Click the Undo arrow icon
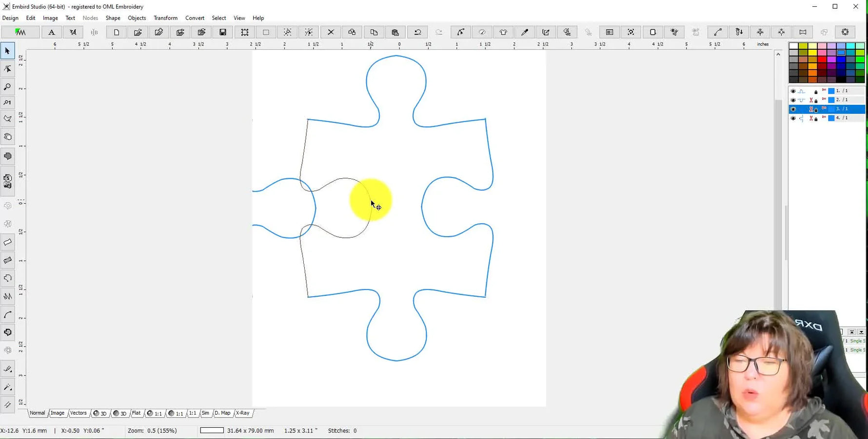 (x=417, y=32)
